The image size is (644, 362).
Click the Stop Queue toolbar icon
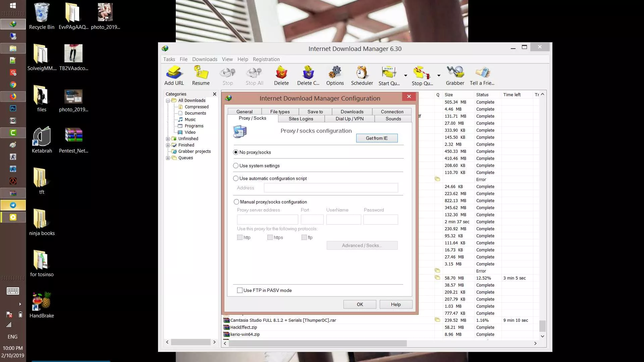(x=422, y=76)
